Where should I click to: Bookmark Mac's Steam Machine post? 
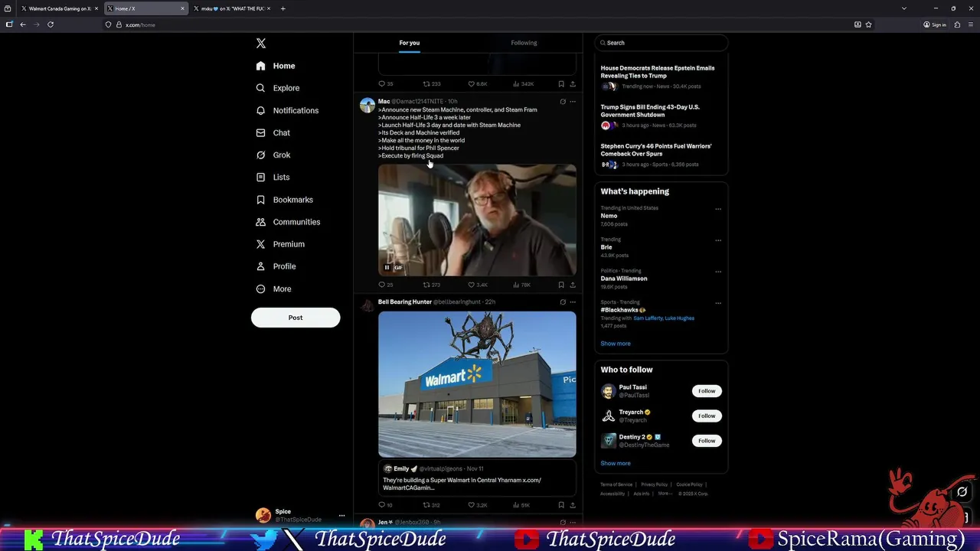561,285
